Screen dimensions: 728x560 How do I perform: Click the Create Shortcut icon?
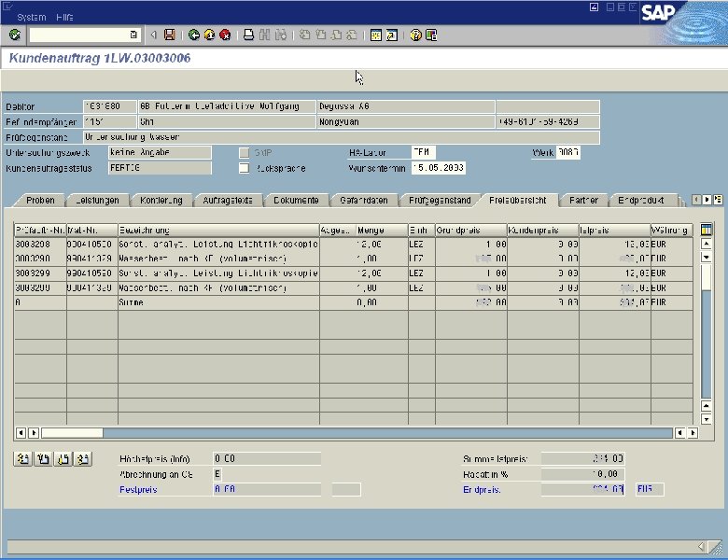(392, 35)
